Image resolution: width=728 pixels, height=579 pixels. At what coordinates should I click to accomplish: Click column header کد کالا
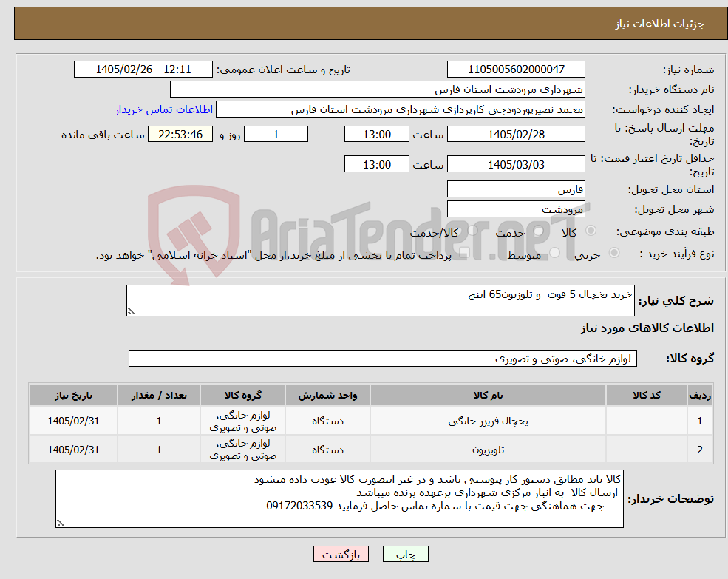(646, 395)
